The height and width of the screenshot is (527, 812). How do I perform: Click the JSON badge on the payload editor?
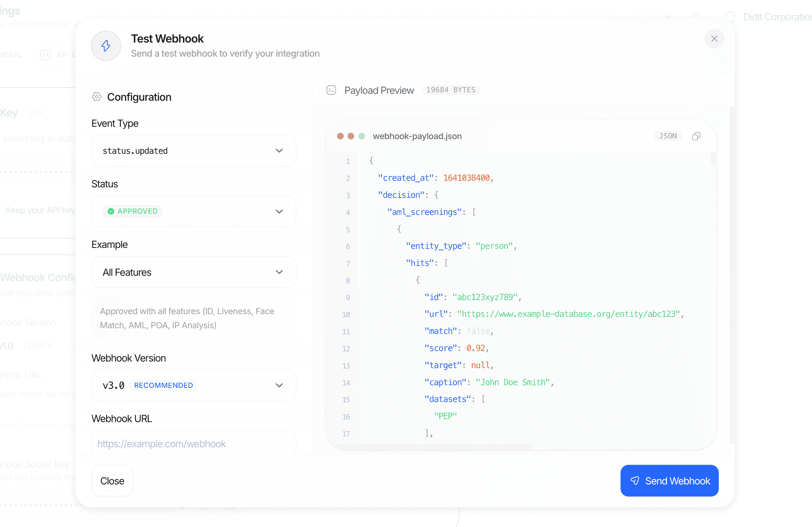pos(668,136)
